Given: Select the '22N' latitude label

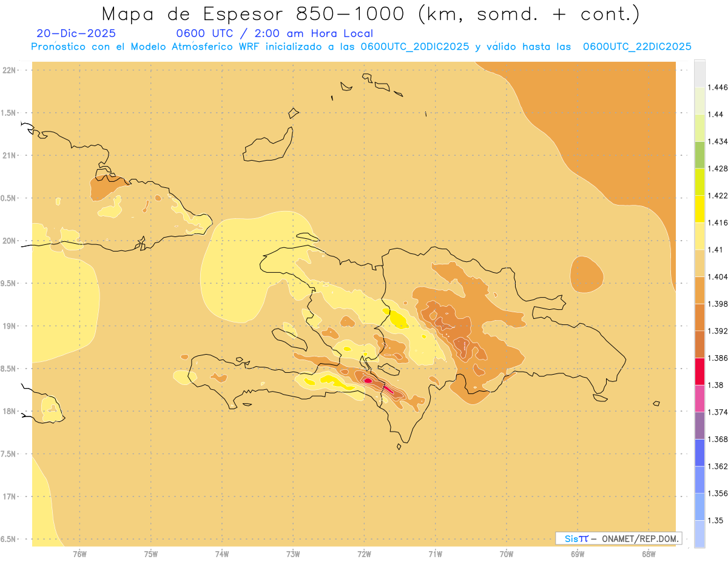Looking at the screenshot, I should click(9, 70).
